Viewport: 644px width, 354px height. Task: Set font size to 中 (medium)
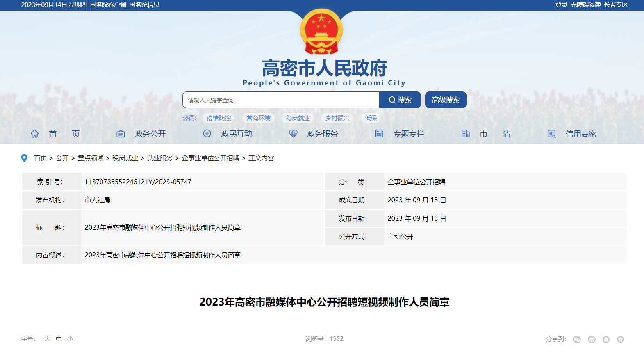(x=59, y=339)
